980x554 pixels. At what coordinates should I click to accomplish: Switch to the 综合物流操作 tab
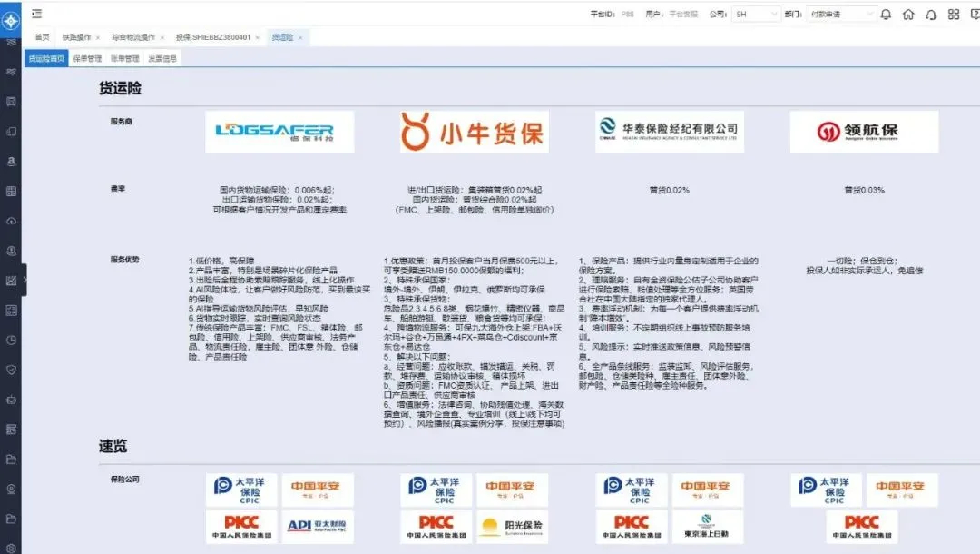pyautogui.click(x=132, y=37)
